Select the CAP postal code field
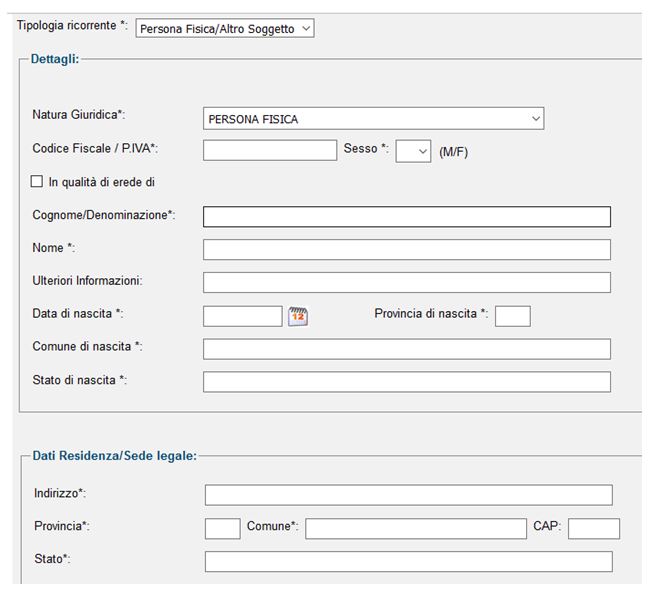The height and width of the screenshot is (597, 652). pos(594,528)
